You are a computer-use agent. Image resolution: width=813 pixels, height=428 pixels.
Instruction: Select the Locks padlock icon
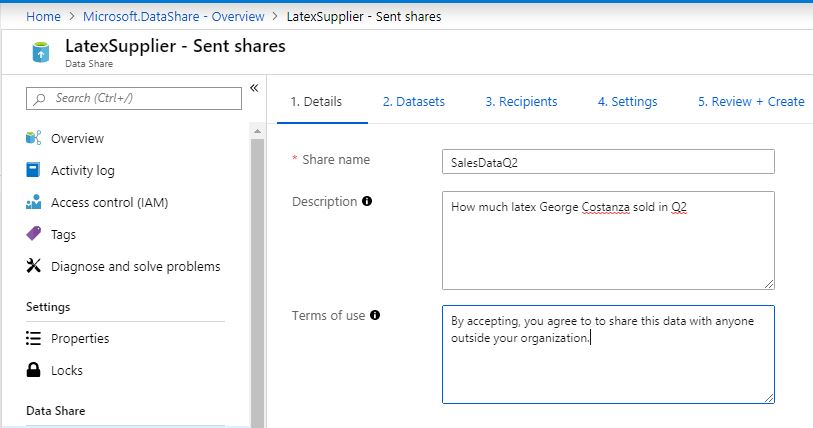click(33, 370)
